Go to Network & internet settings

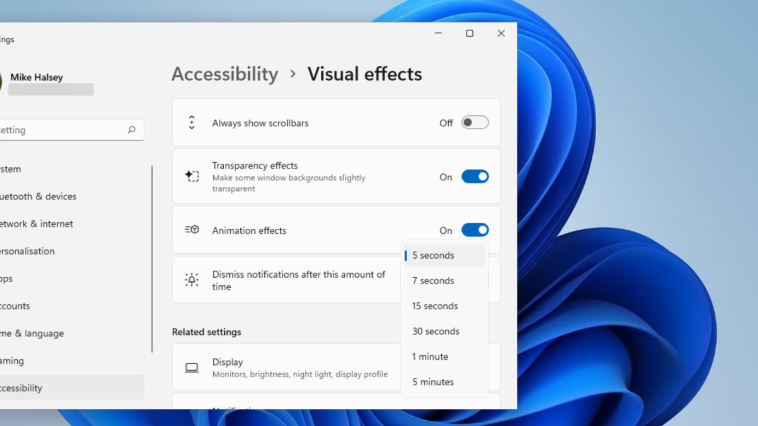[x=72, y=224]
